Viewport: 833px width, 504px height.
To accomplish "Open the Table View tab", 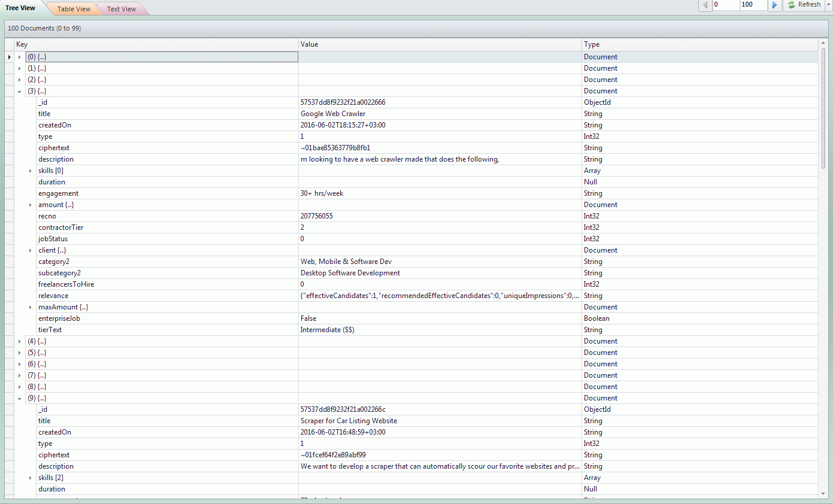I will (x=74, y=9).
